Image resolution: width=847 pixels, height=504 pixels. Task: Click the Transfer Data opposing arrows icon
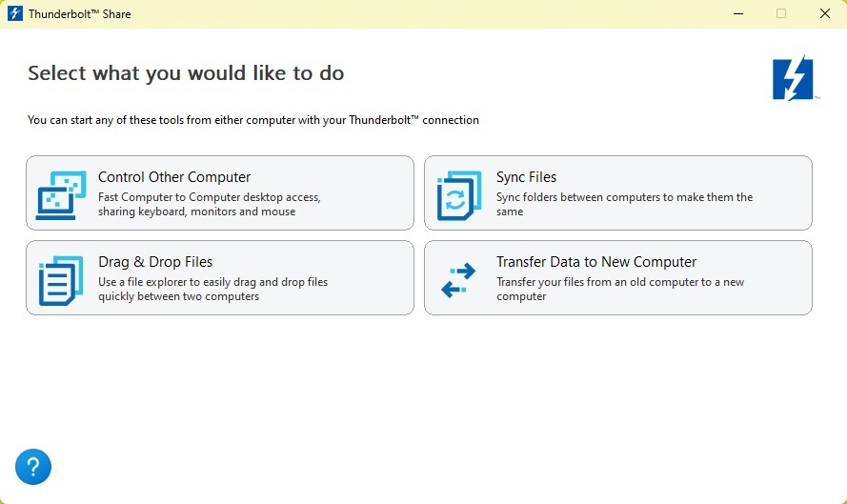click(458, 280)
